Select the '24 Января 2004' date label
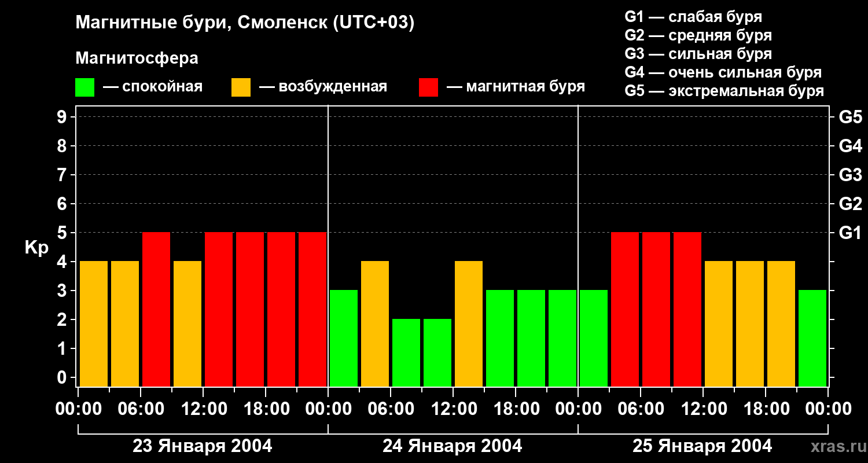868x463 pixels. 453,446
